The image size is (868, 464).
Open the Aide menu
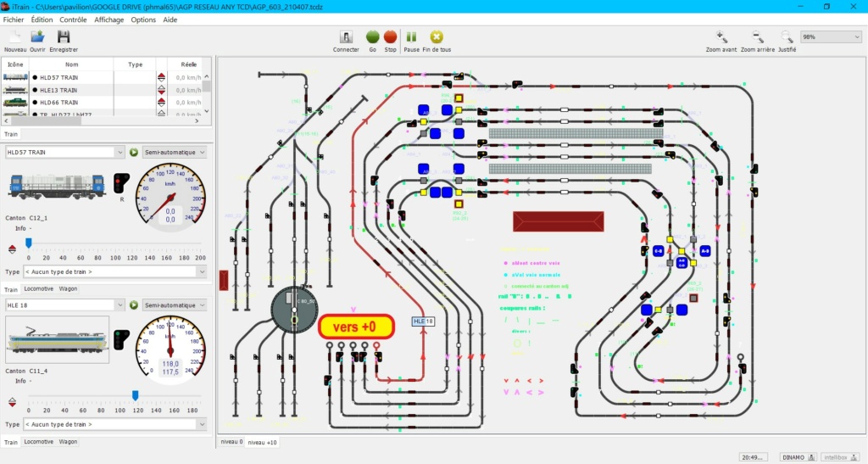point(170,20)
